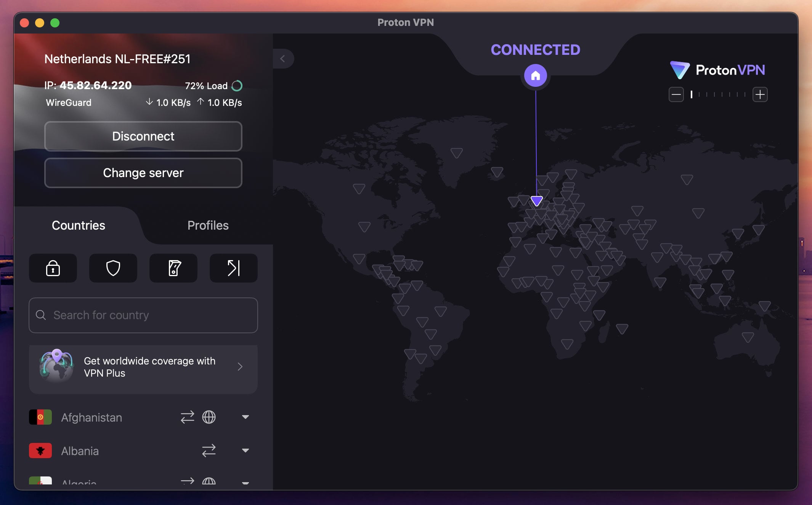Viewport: 812px width, 505px height.
Task: Toggle the NetShield shield icon
Action: [x=113, y=268]
